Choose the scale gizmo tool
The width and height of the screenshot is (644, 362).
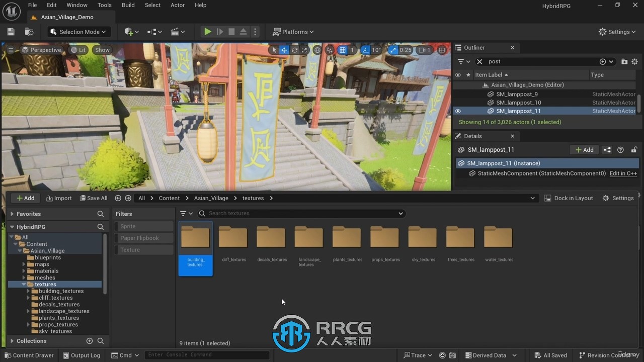304,50
